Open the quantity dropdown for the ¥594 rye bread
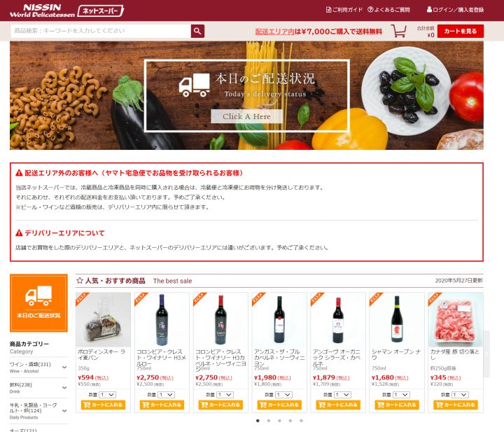The image size is (504, 432). click(107, 395)
